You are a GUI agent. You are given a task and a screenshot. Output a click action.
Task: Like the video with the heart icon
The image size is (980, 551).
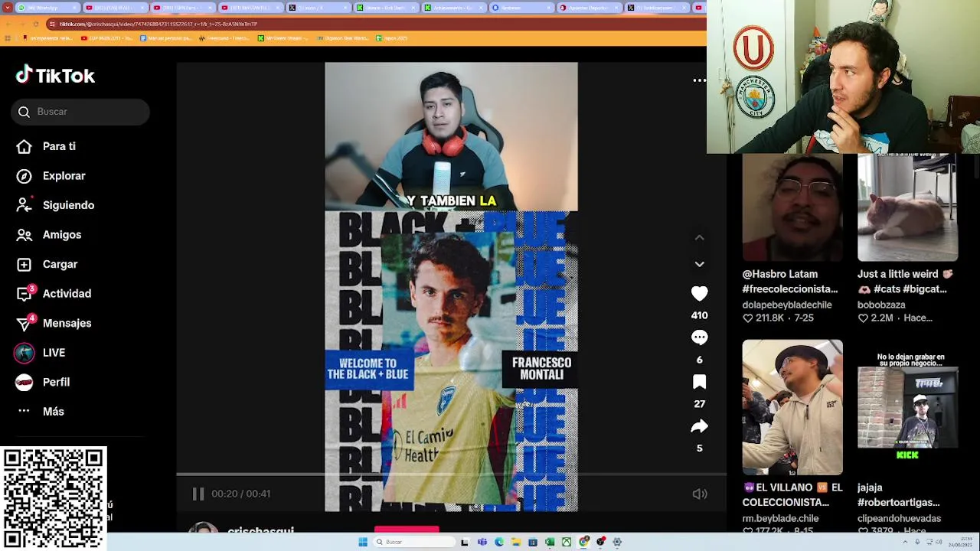(699, 294)
